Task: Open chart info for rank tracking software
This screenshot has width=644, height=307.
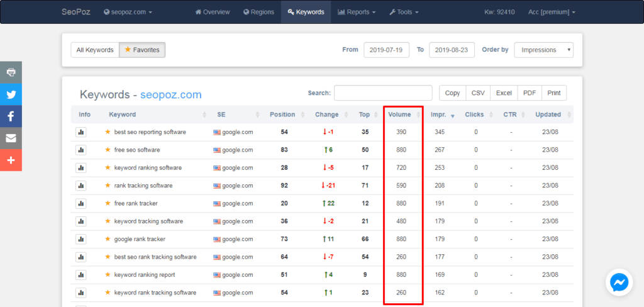Action: tap(81, 186)
